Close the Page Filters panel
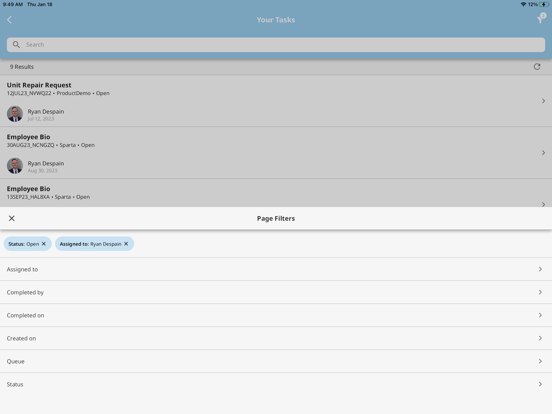 [x=12, y=219]
